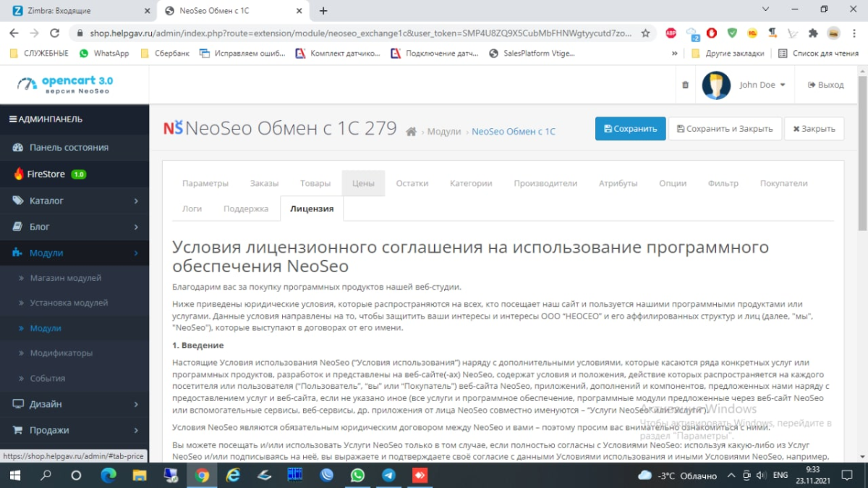
Task: Click Сохранить и Закрыть button
Action: 725,129
